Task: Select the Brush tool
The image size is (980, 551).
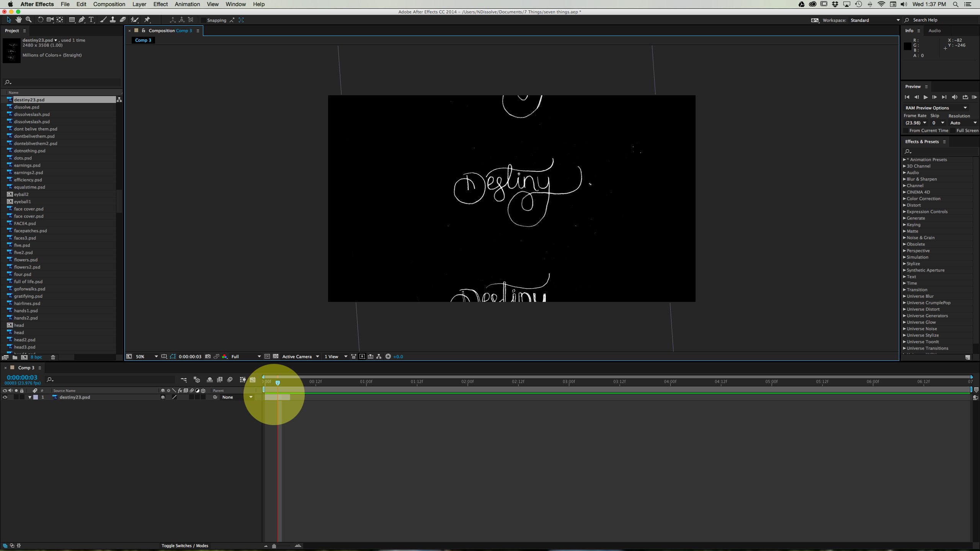Action: pos(103,20)
